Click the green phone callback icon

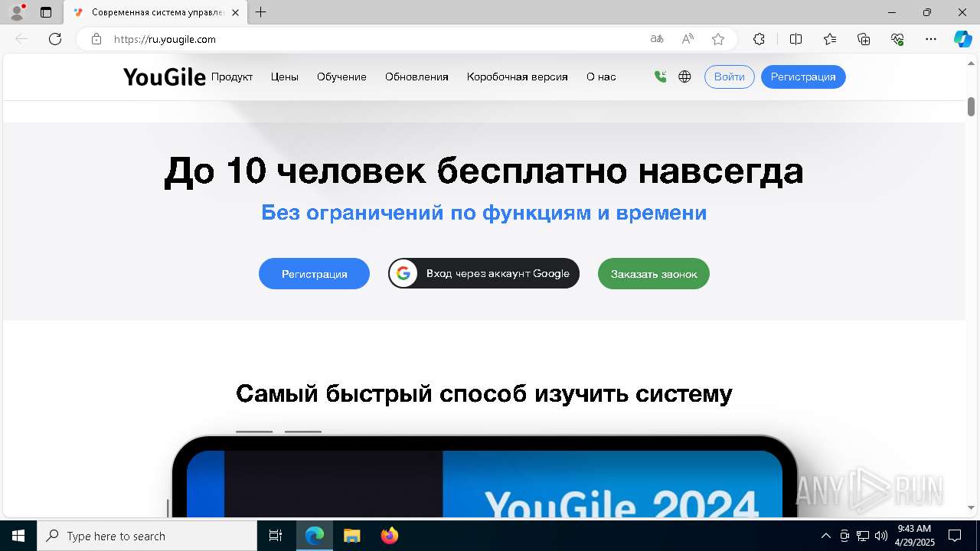pos(660,77)
